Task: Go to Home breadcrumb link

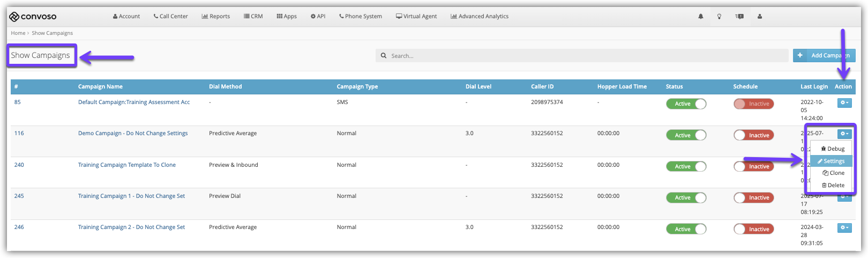Action: [18, 33]
